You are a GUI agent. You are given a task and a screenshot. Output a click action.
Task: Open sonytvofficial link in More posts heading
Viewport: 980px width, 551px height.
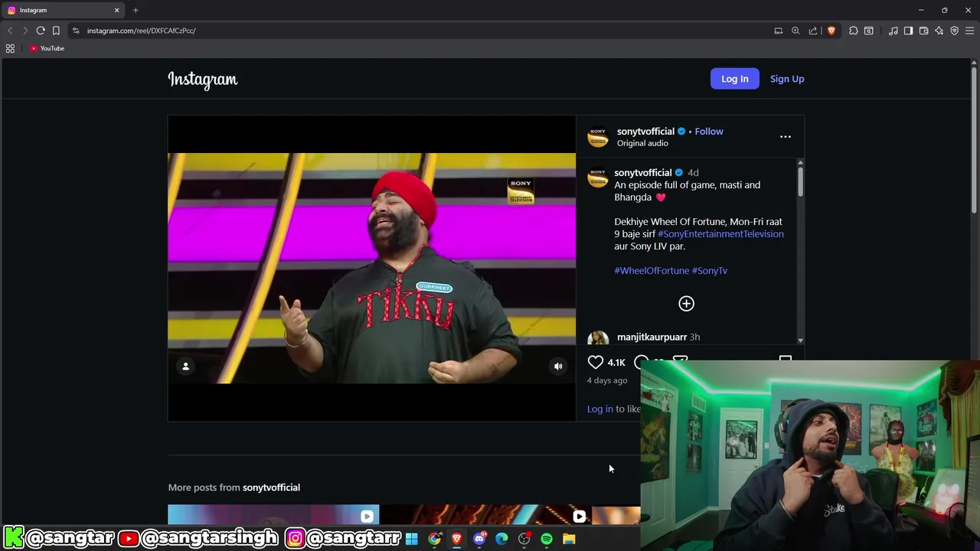(271, 487)
